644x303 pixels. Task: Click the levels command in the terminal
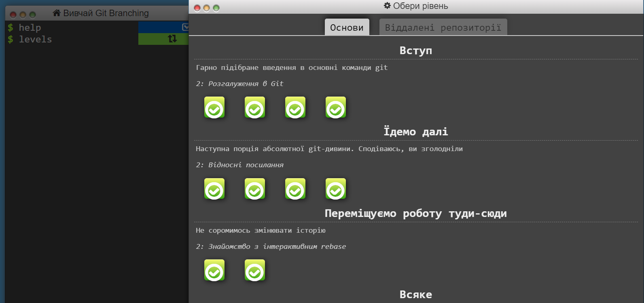[x=35, y=39]
